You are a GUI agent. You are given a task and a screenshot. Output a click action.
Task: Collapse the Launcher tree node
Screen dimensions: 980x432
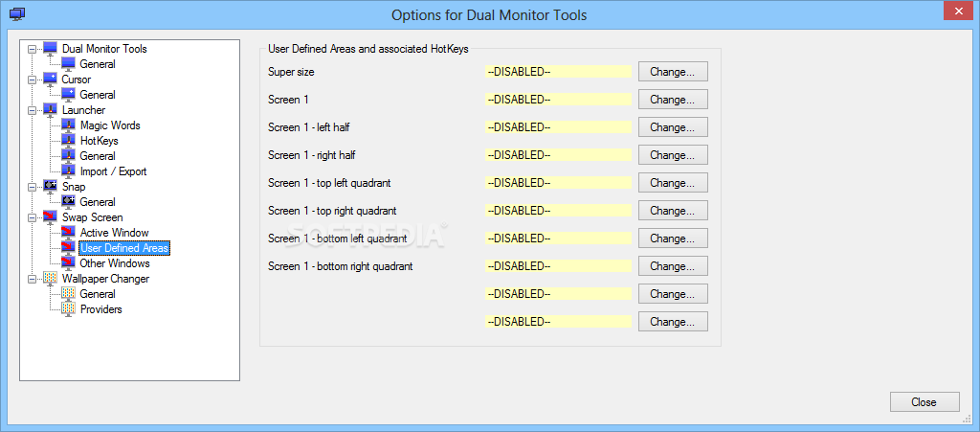32,110
